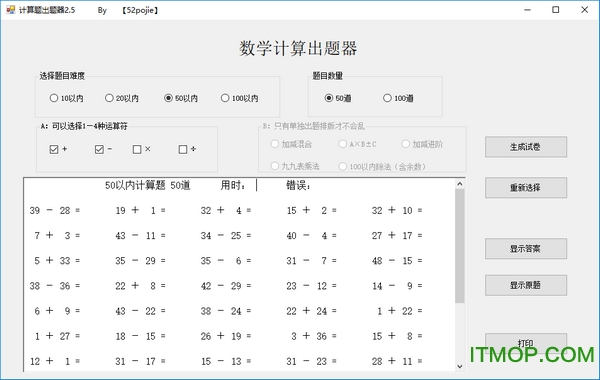Click the problem '22 + 8 ='
This screenshot has width=600, height=380.
[140, 286]
